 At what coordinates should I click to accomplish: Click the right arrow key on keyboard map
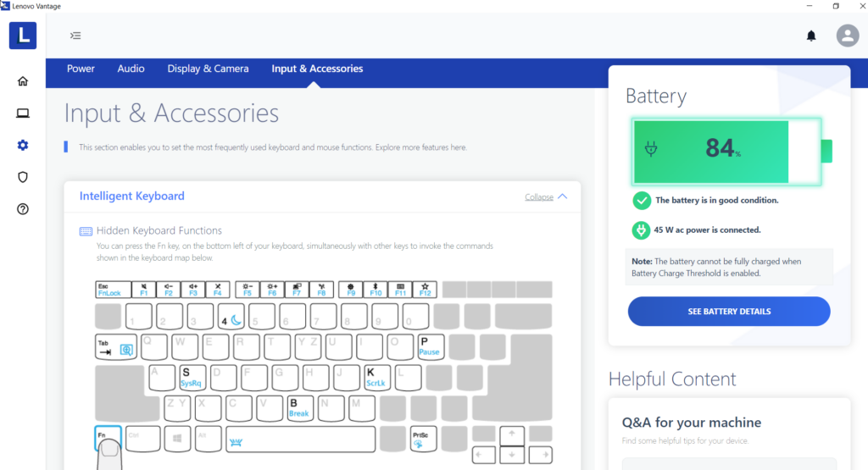[x=540, y=455]
